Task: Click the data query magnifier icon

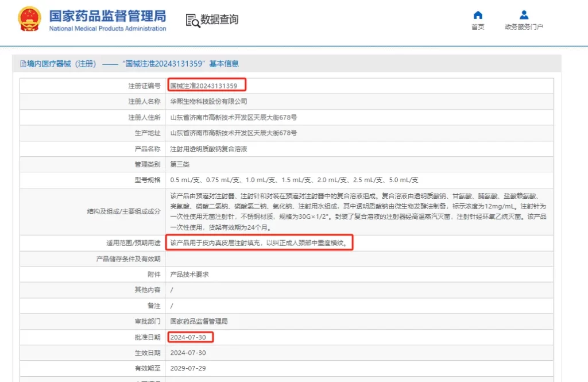Action: [x=192, y=20]
